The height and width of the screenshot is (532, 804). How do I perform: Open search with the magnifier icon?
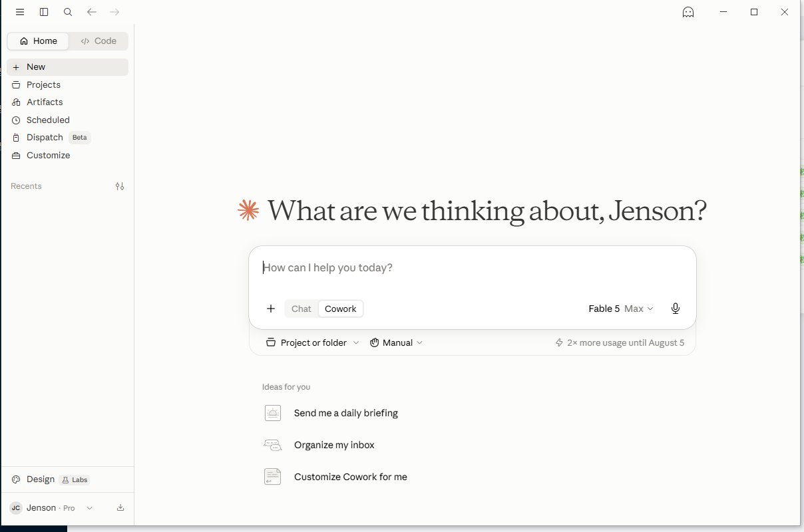(68, 12)
